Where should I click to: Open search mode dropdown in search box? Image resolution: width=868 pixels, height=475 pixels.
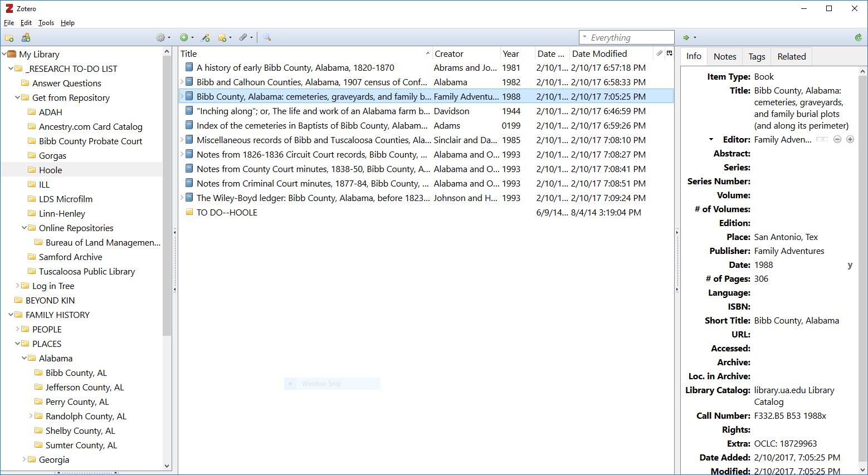click(585, 37)
